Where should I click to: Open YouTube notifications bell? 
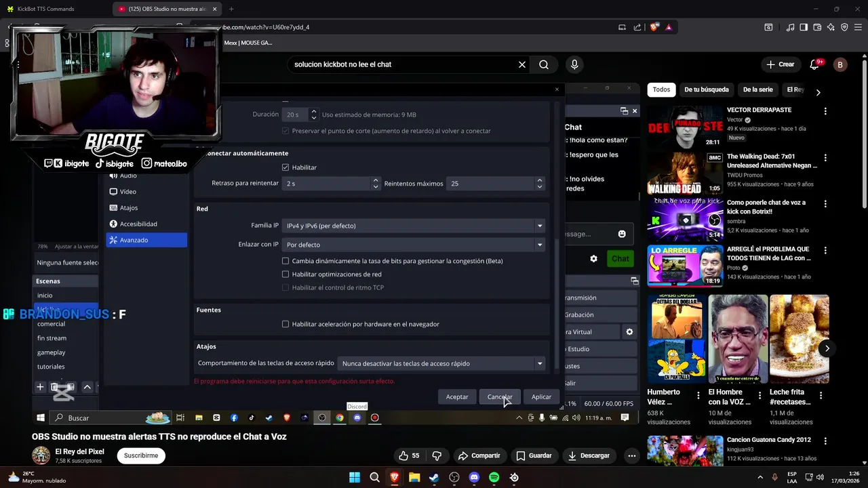[x=814, y=64]
